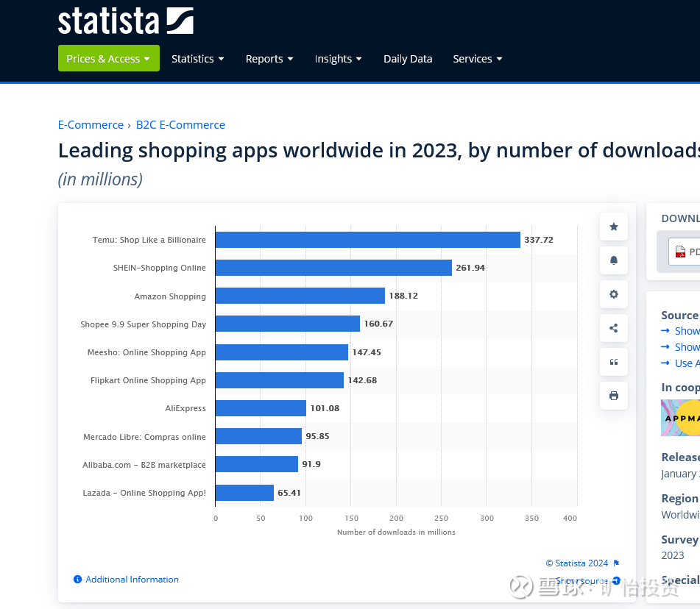Click the flag icon next to Statista 2024
Image resolution: width=700 pixels, height=609 pixels.
[x=617, y=563]
